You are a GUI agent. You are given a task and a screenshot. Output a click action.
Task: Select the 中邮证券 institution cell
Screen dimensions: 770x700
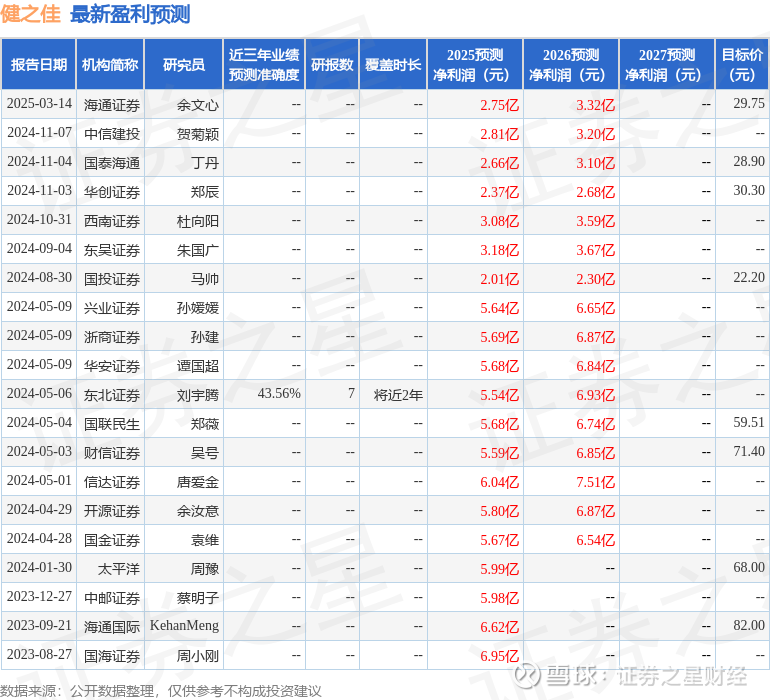pos(112,598)
